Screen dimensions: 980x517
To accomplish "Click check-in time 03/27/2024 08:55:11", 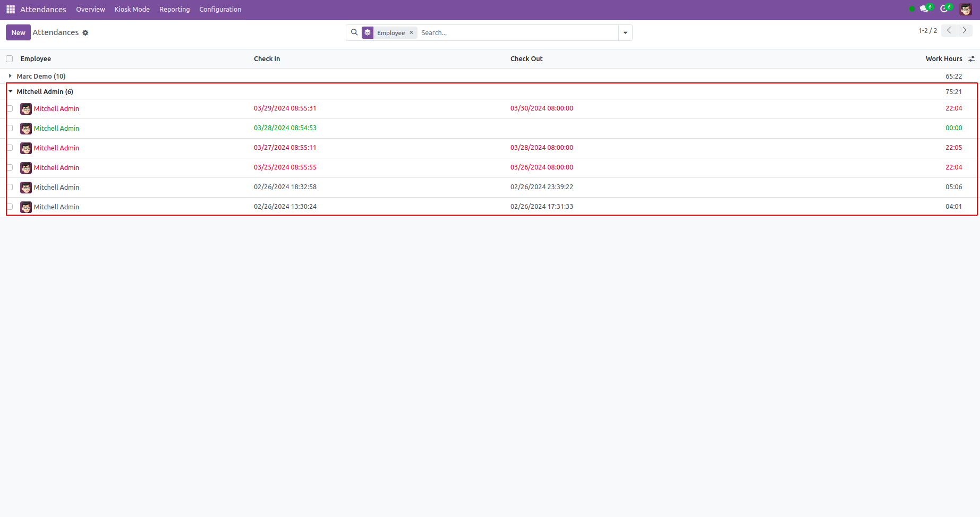I will 285,148.
